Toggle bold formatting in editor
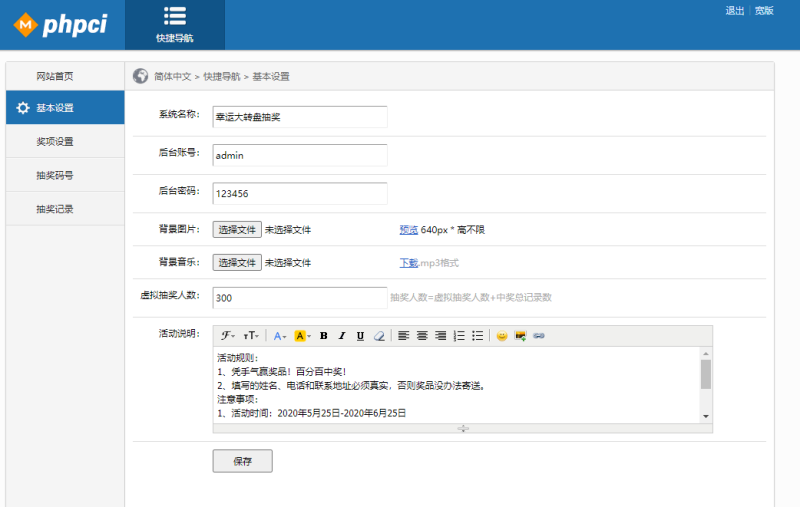Screen dimensions: 800x507 tap(323, 336)
